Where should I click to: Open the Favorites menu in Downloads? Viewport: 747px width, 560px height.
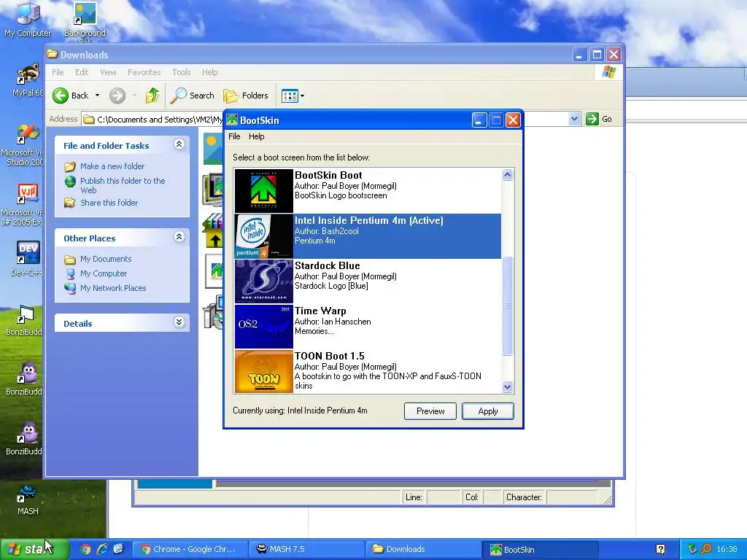click(x=144, y=72)
